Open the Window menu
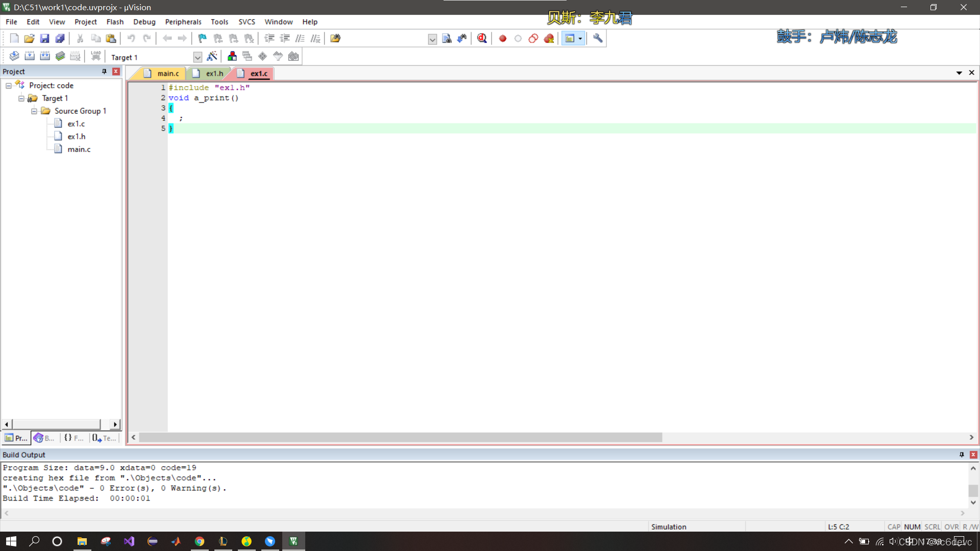The width and height of the screenshot is (980, 551). [x=278, y=21]
